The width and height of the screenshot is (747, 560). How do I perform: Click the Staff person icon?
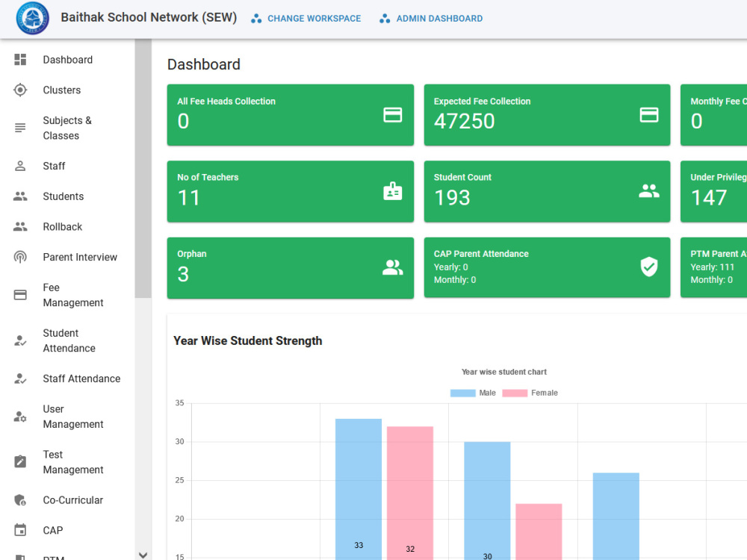20,166
